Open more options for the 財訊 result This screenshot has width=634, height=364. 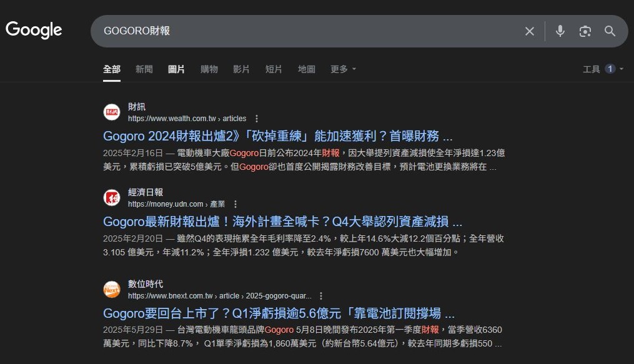pyautogui.click(x=256, y=119)
